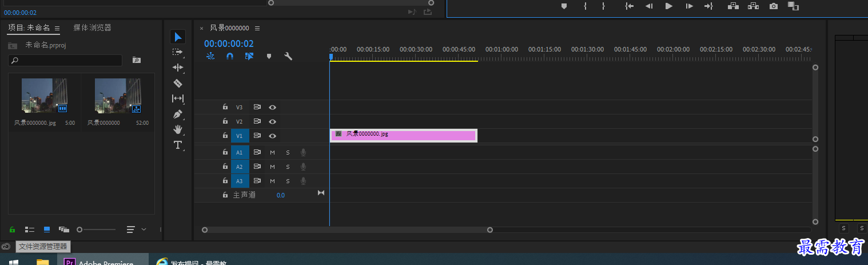The image size is (868, 265).
Task: Click Mark In bracket button
Action: click(x=586, y=6)
